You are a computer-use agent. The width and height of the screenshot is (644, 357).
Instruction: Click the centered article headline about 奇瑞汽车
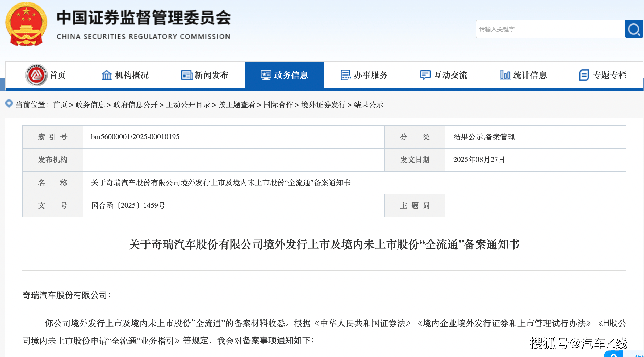tap(324, 244)
